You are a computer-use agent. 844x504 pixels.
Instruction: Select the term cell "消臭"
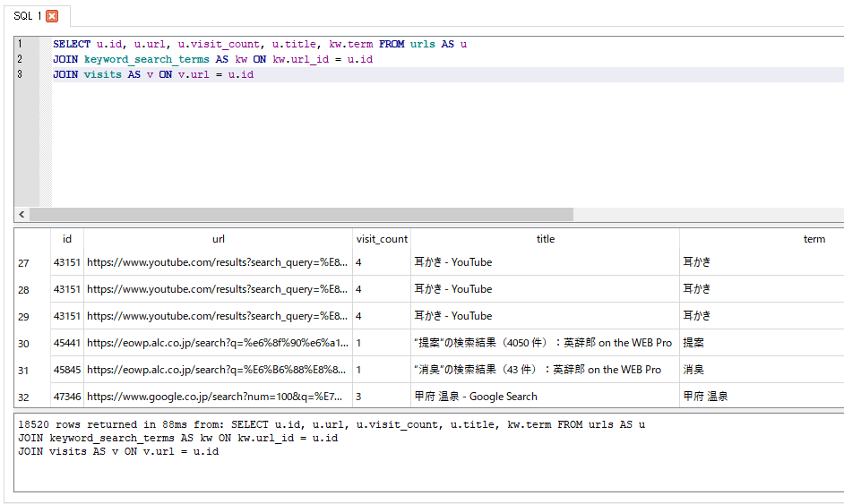coord(694,370)
